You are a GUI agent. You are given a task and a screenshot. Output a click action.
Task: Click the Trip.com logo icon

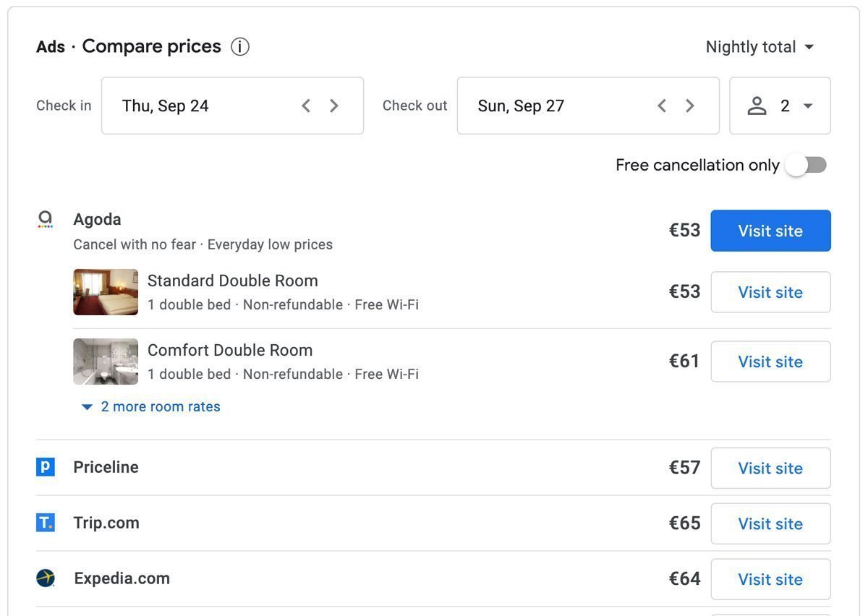[46, 523]
